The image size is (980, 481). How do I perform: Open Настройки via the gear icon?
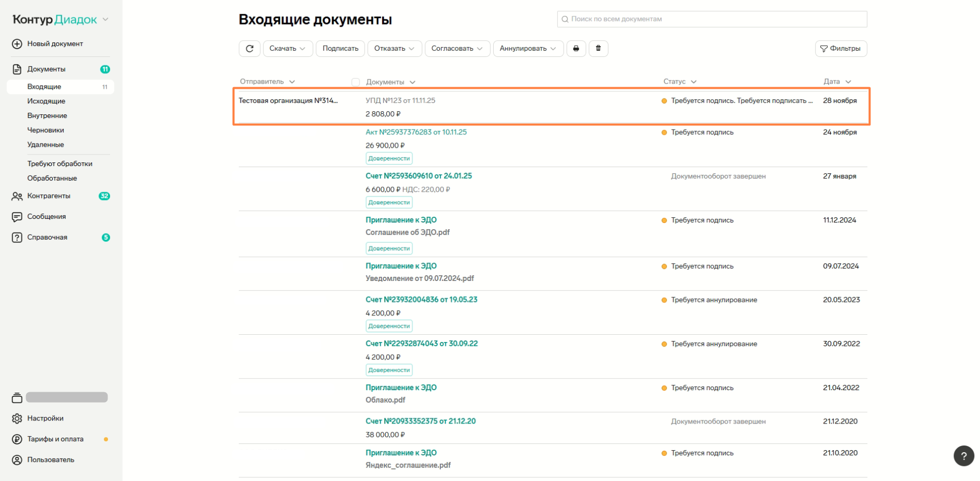click(x=17, y=418)
